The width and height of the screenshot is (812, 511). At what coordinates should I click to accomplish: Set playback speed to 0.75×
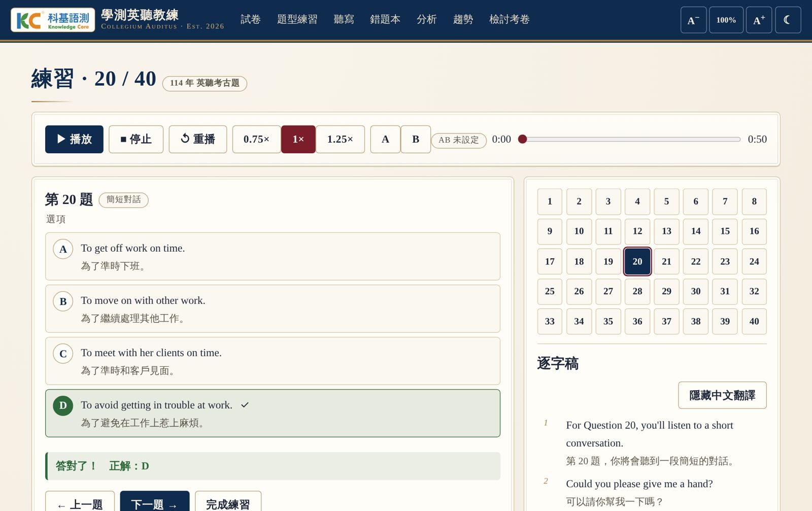[x=256, y=139]
